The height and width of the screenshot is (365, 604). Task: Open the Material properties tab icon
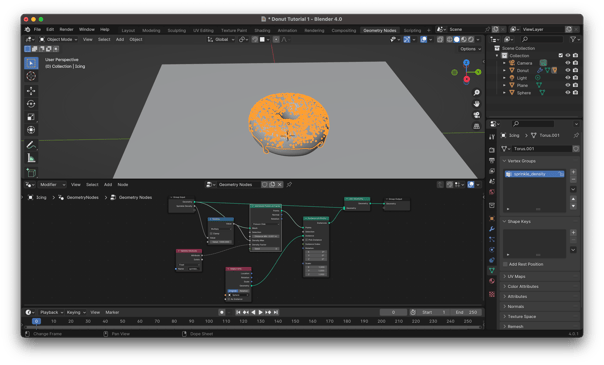click(x=492, y=281)
